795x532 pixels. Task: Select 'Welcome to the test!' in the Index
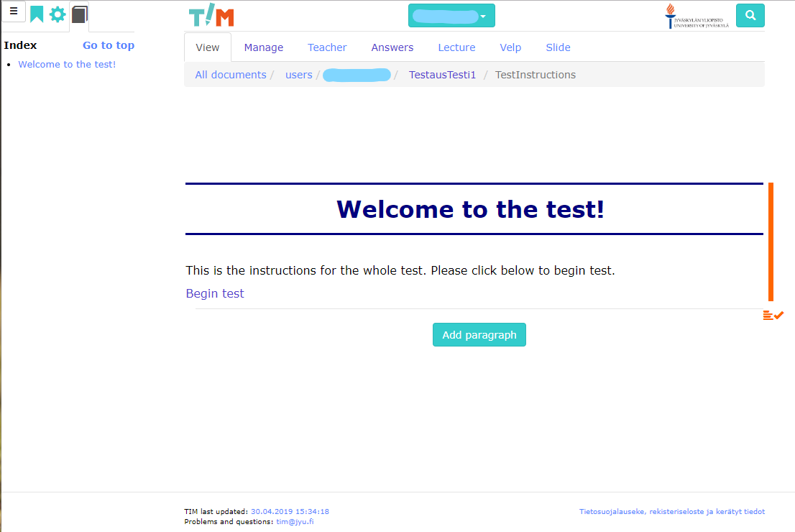point(67,64)
